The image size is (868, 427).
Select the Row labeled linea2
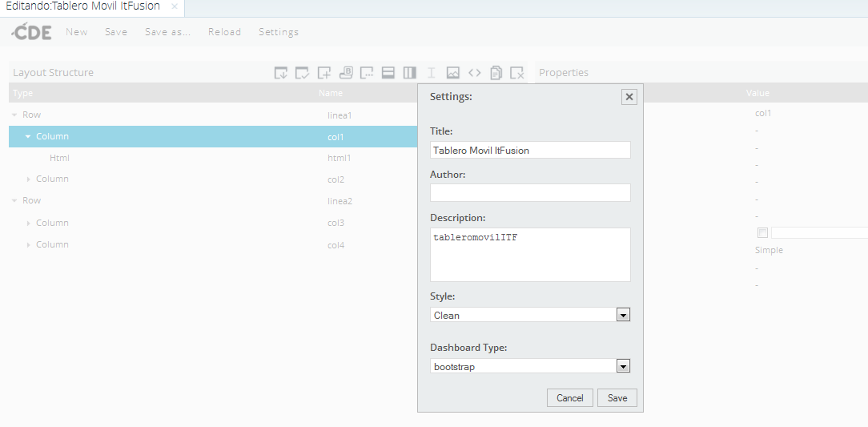[213, 200]
